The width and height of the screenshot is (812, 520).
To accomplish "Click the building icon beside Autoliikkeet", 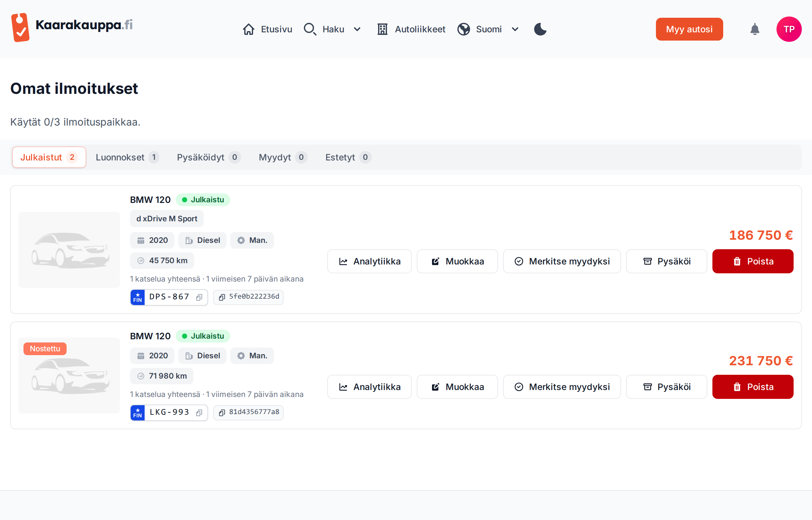I will 382,29.
